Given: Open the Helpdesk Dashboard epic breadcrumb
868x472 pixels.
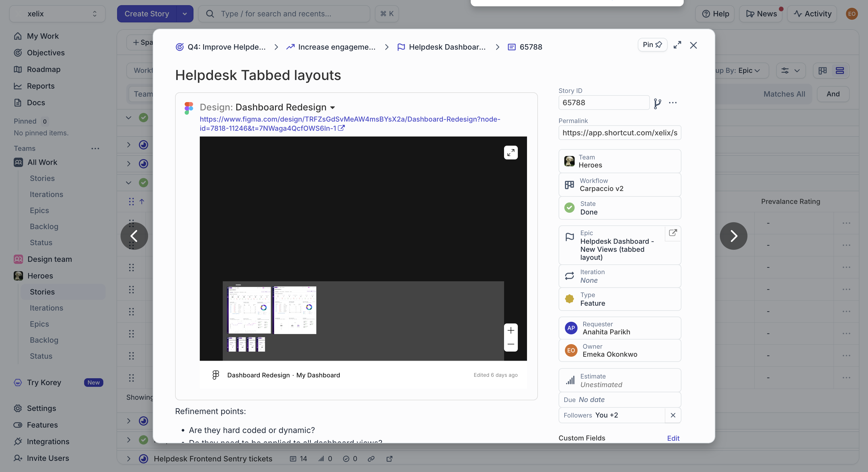Looking at the screenshot, I should click(x=441, y=47).
